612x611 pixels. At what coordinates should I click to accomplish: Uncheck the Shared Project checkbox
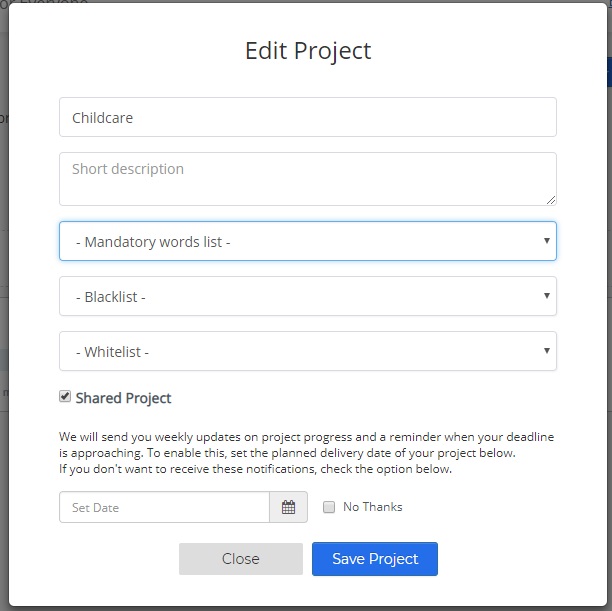65,397
